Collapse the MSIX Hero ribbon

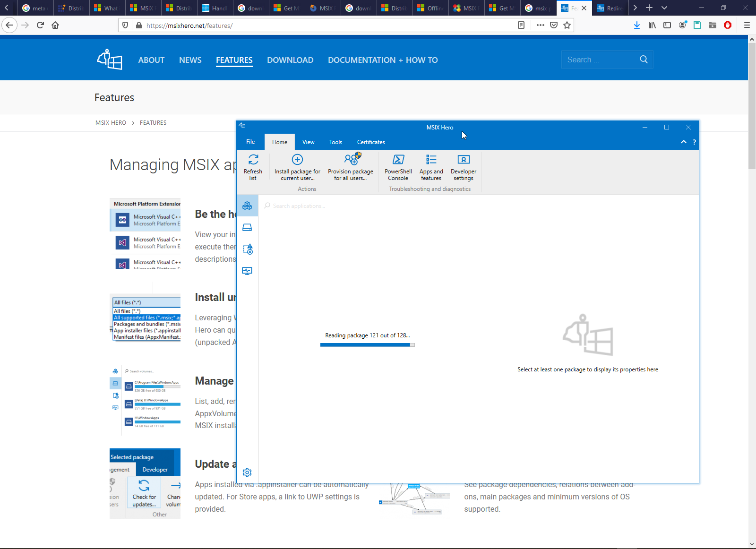pos(683,142)
